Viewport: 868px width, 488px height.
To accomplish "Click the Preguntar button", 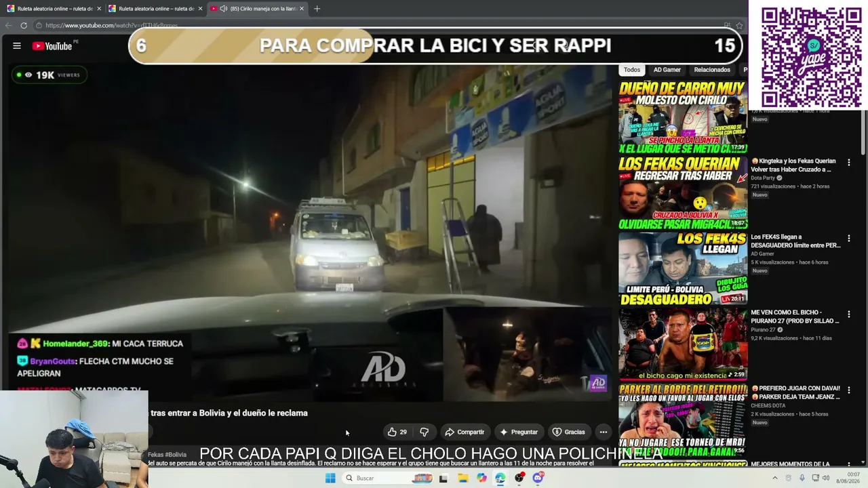I will (x=519, y=432).
